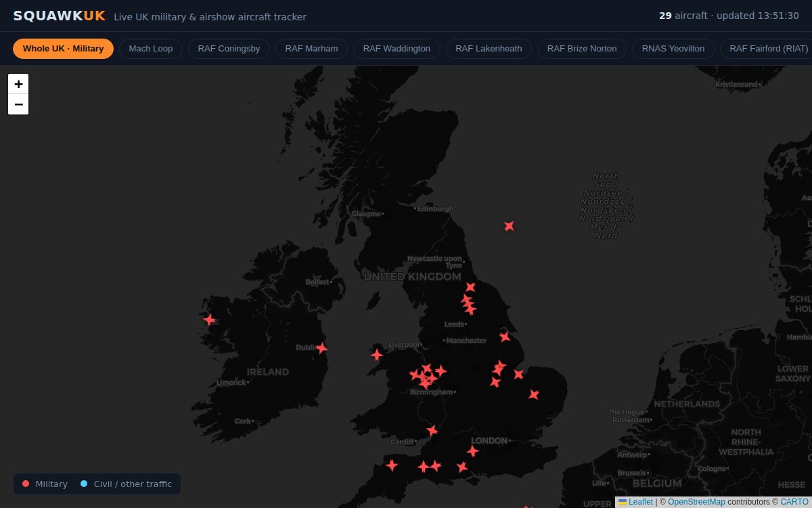The height and width of the screenshot is (508, 812).
Task: Go to the RAF Marham view
Action: pyautogui.click(x=311, y=49)
